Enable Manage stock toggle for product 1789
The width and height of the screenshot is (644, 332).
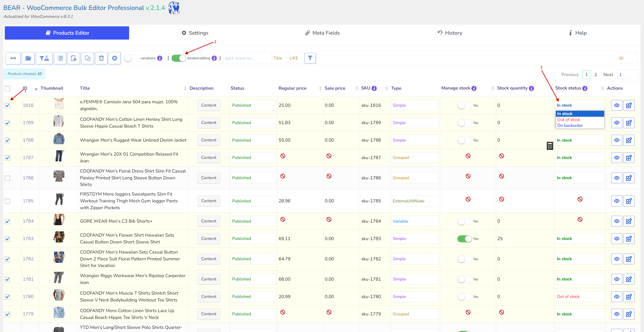(x=465, y=123)
